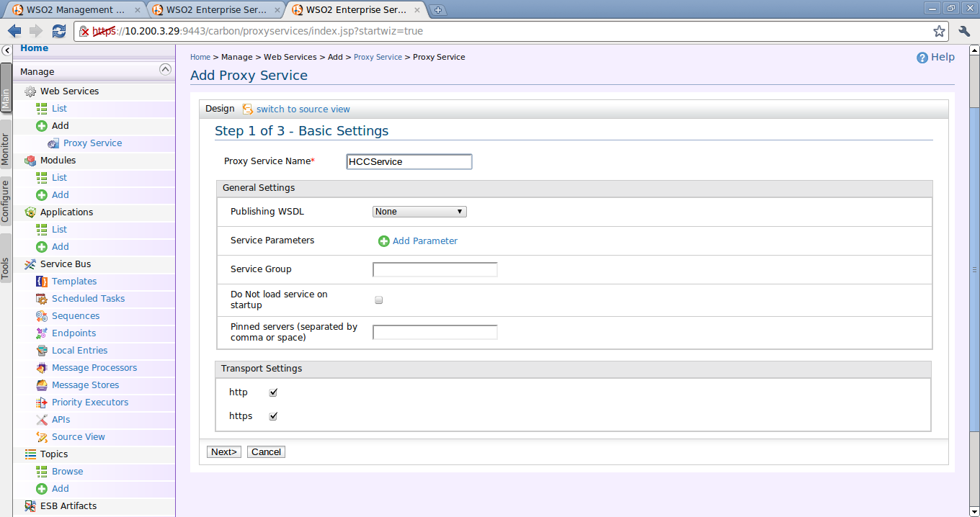This screenshot has height=517, width=980.
Task: Click the Endpoints icon
Action: click(x=43, y=333)
